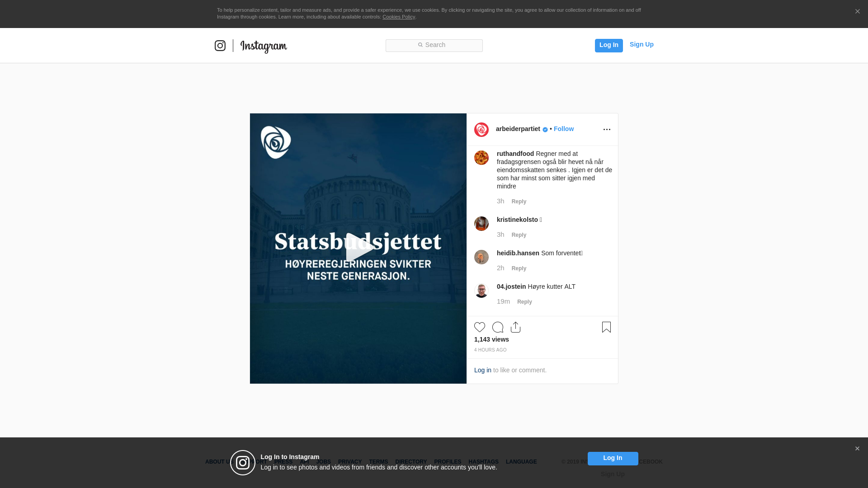Viewport: 868px width, 488px height.
Task: Open the three-dot more options menu
Action: pos(607,130)
